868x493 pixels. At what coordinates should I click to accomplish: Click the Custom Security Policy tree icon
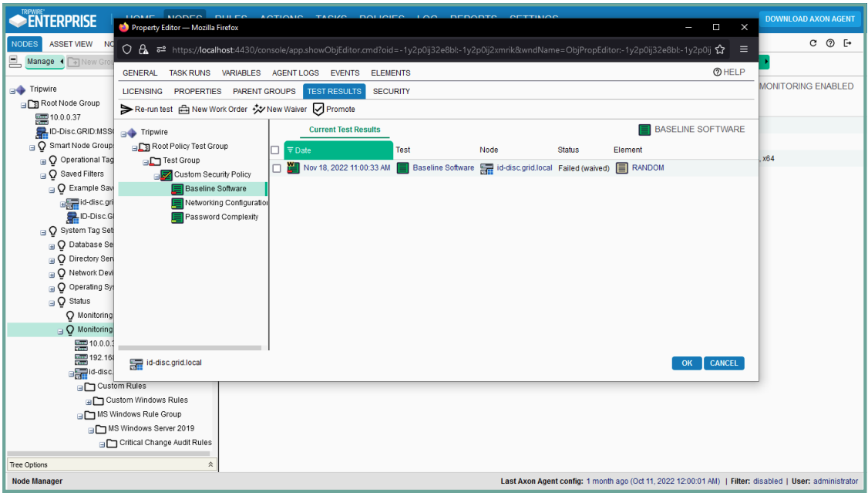tap(166, 174)
